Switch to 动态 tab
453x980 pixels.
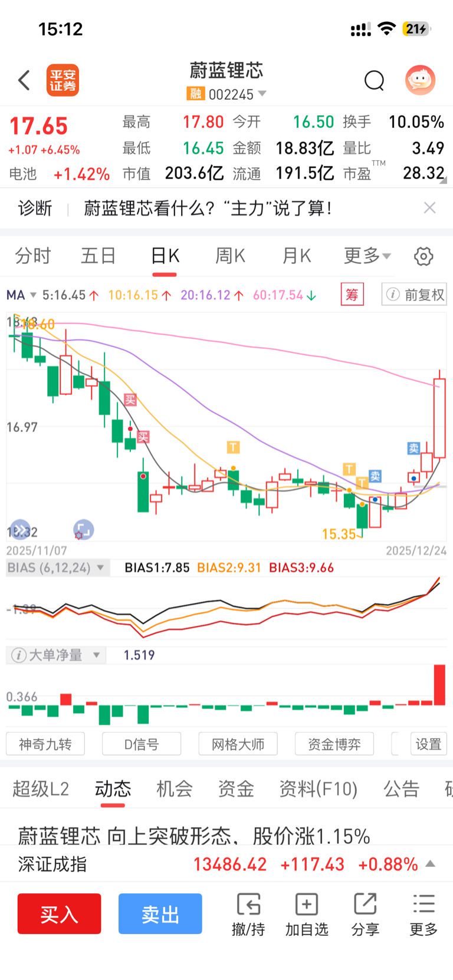(113, 788)
